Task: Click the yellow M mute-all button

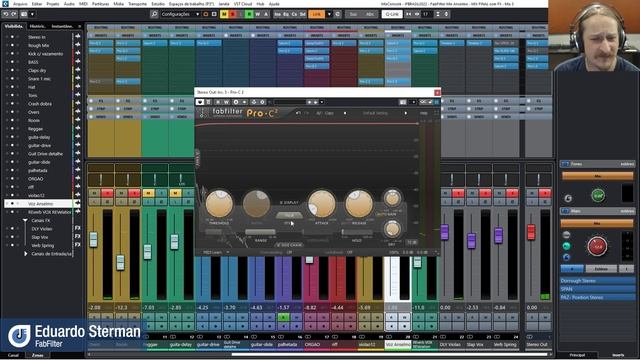Action: coord(224,14)
